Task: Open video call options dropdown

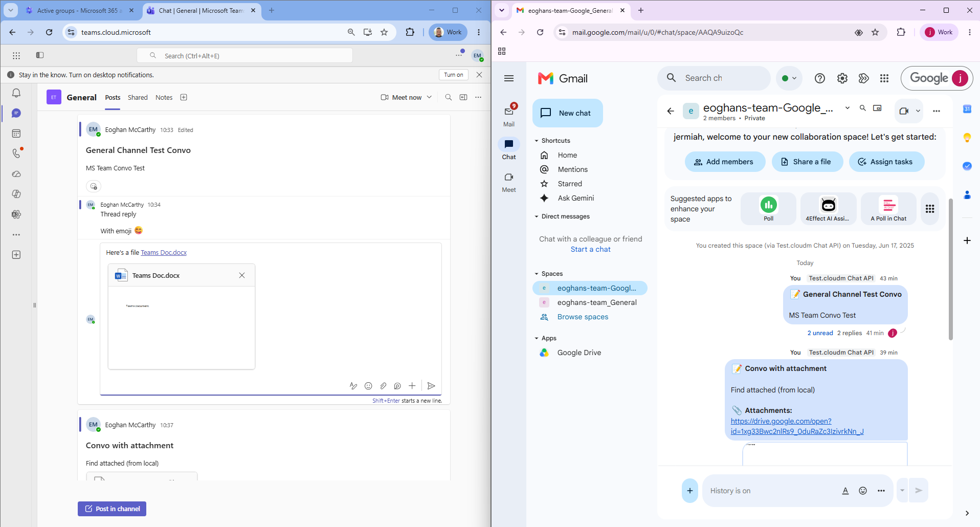Action: [918, 111]
